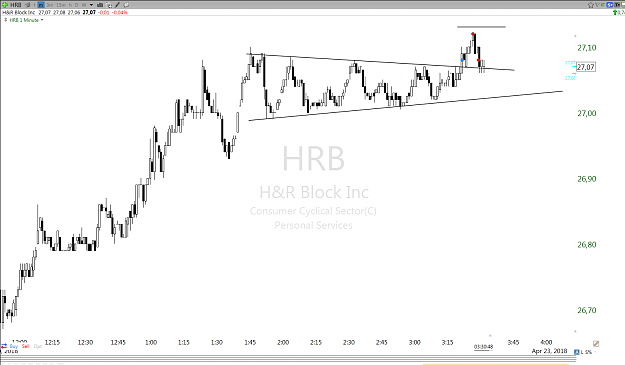
Task: Click the green chart icon top right
Action: (602, 5)
